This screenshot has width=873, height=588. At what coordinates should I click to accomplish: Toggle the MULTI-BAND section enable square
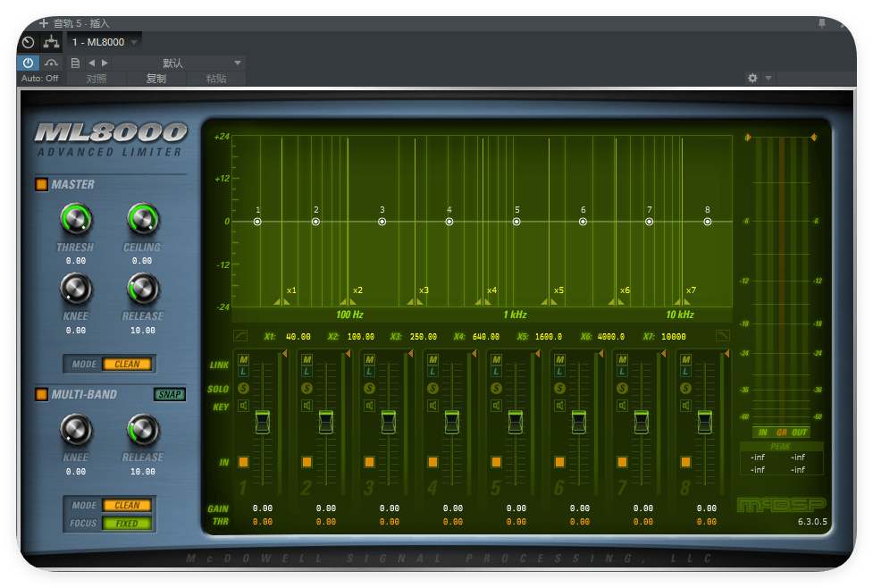coord(42,394)
